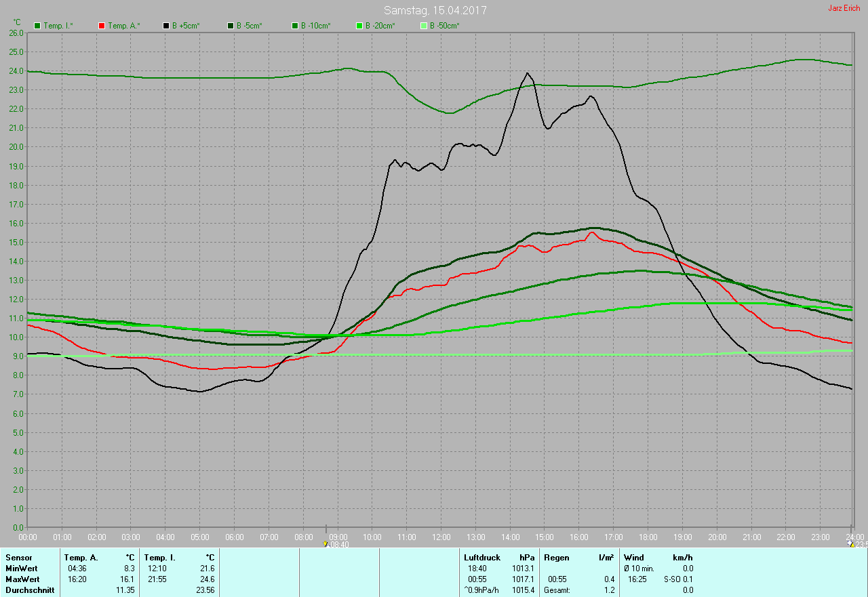Click the Temp. A. average 11.35
Screen dimensions: 868x597
[x=125, y=590]
